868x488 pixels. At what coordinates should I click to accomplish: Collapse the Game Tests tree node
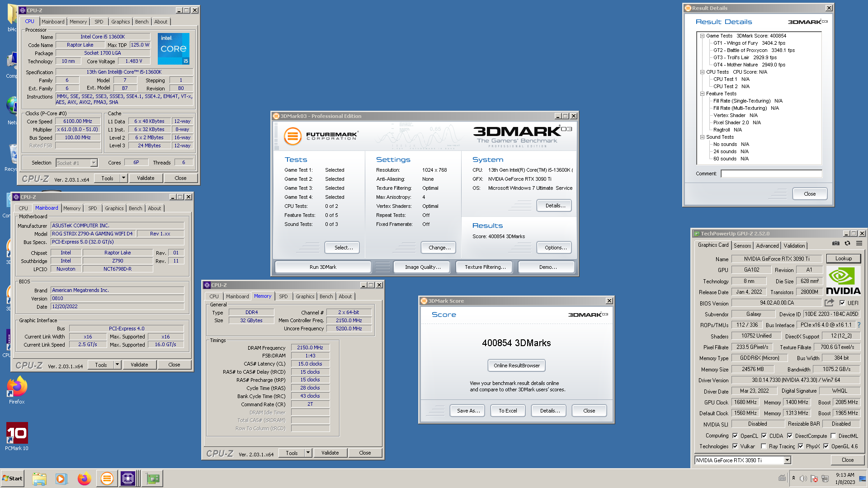702,36
